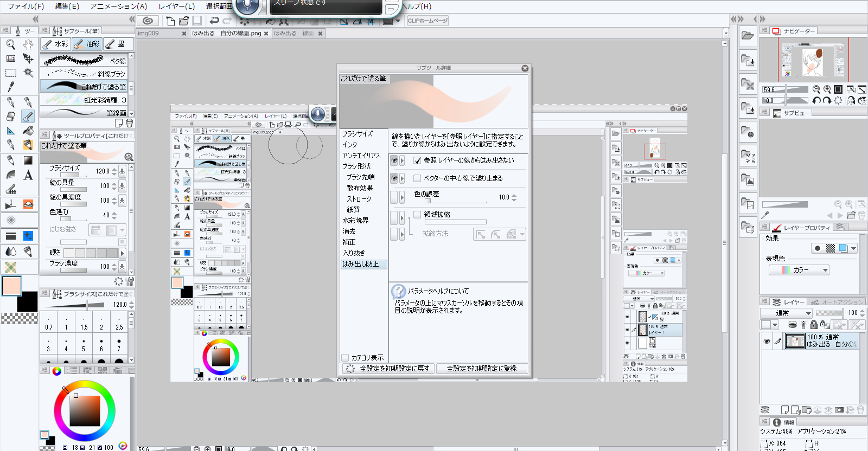Open the 通常 blend mode dropdown
This screenshot has height=451, width=868.
pyautogui.click(x=786, y=313)
